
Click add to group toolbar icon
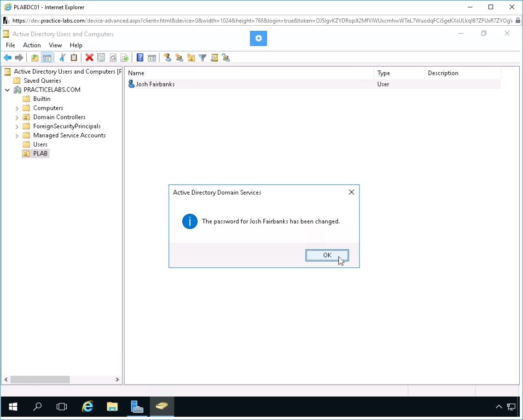226,58
